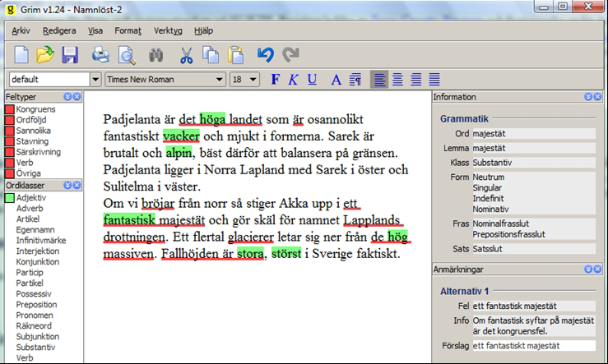Redo with the grey arrow icon

coord(290,54)
